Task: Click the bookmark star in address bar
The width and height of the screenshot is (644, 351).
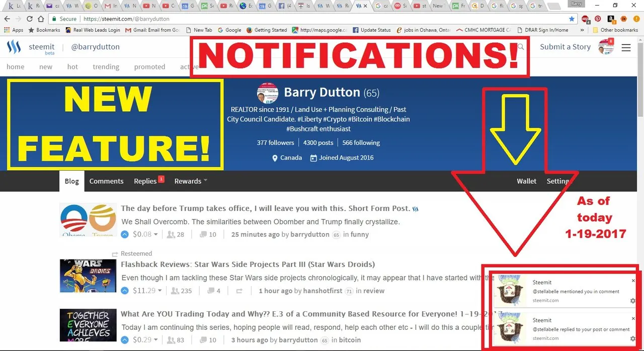Action: [x=572, y=19]
